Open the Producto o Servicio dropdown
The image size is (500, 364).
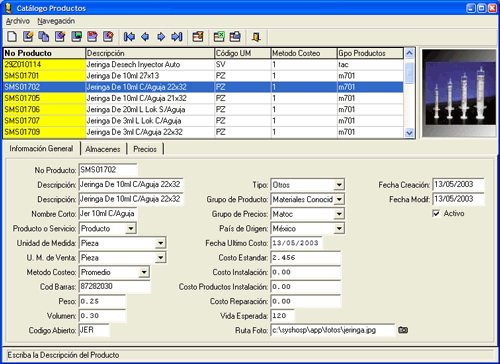pyautogui.click(x=131, y=228)
